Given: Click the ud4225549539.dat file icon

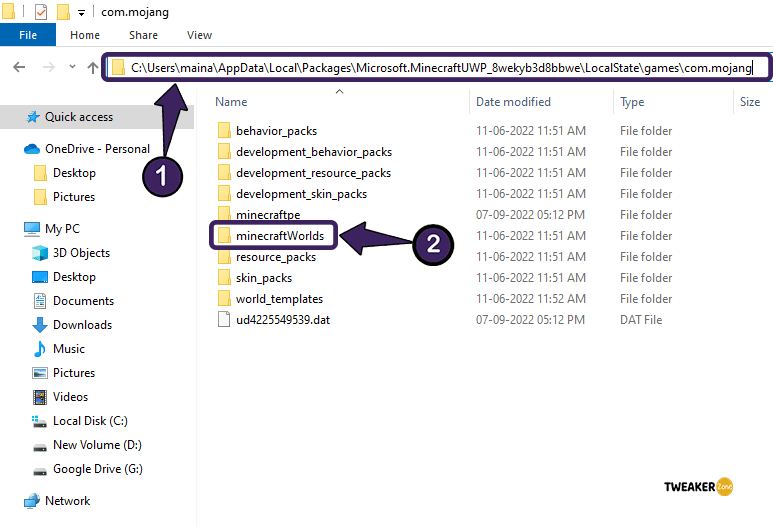Looking at the screenshot, I should coord(224,319).
